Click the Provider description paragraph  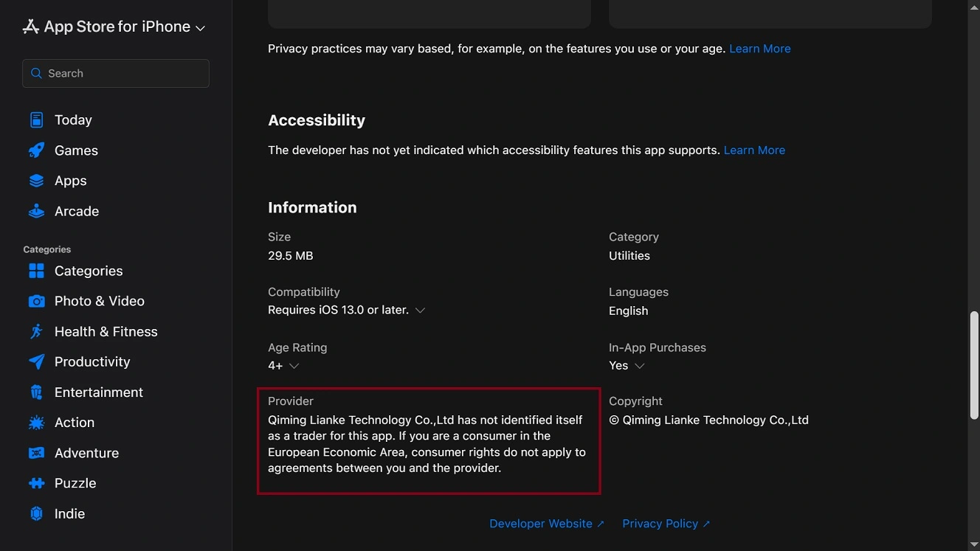coord(427,444)
